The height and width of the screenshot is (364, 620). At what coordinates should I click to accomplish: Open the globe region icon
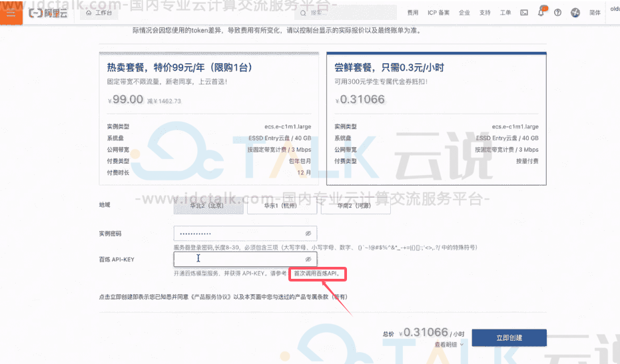click(575, 13)
